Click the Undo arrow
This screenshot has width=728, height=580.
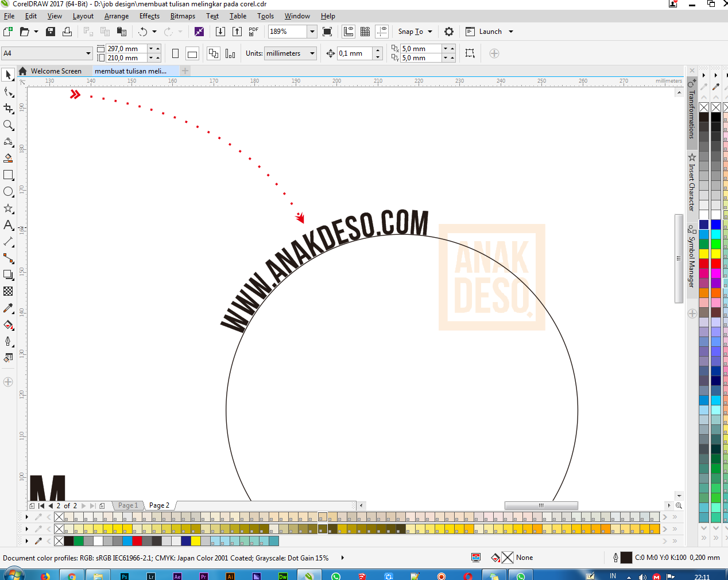coord(143,32)
